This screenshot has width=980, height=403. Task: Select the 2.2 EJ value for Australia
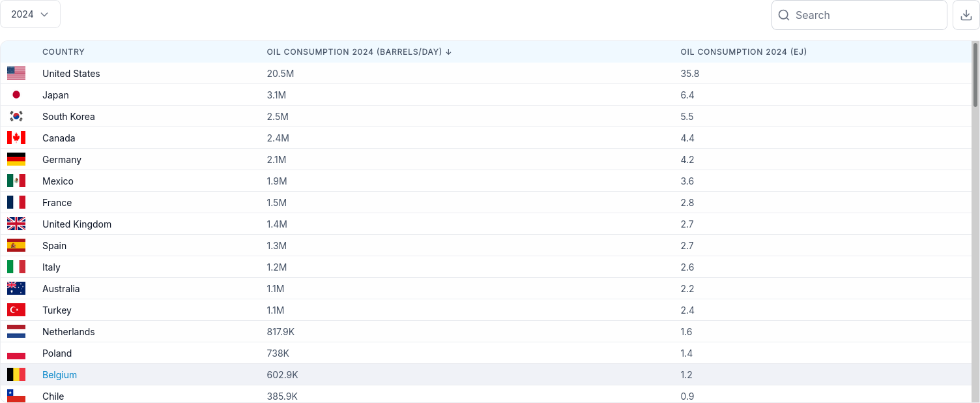pyautogui.click(x=687, y=289)
